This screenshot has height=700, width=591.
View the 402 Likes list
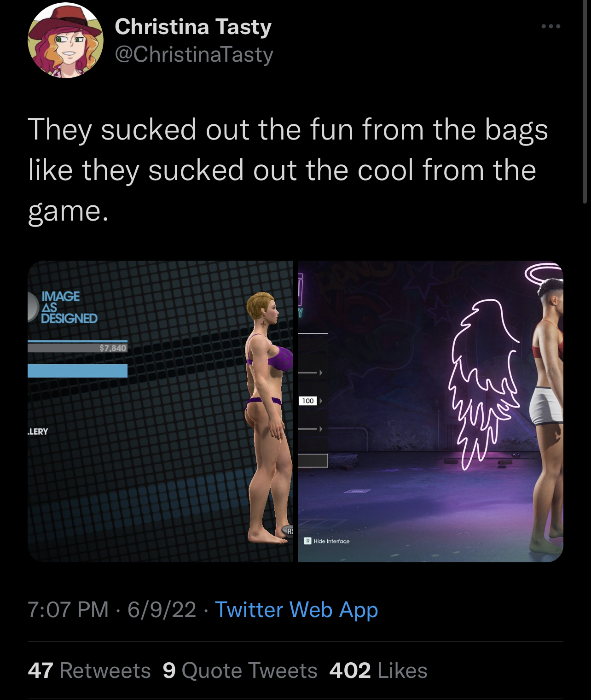pos(378,671)
